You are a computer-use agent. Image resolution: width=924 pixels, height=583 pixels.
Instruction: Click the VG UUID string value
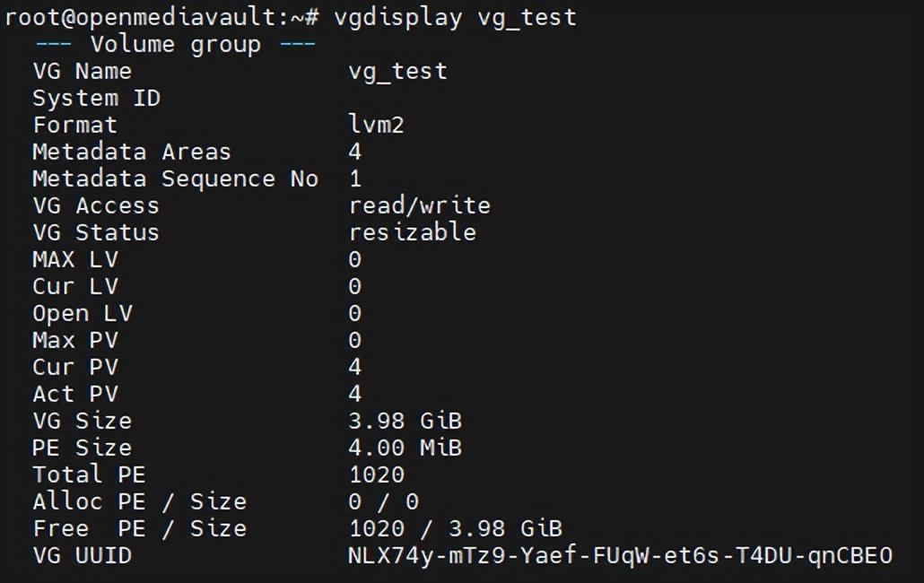620,556
